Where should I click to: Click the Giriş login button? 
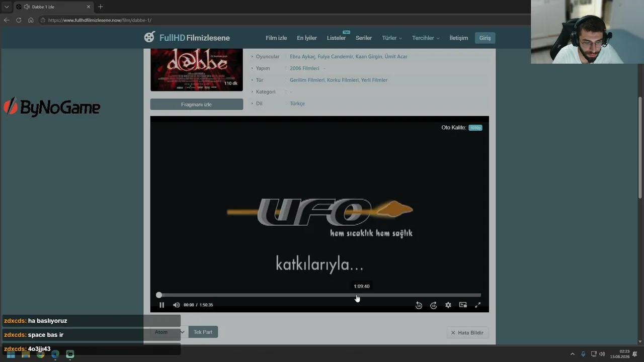click(x=485, y=38)
